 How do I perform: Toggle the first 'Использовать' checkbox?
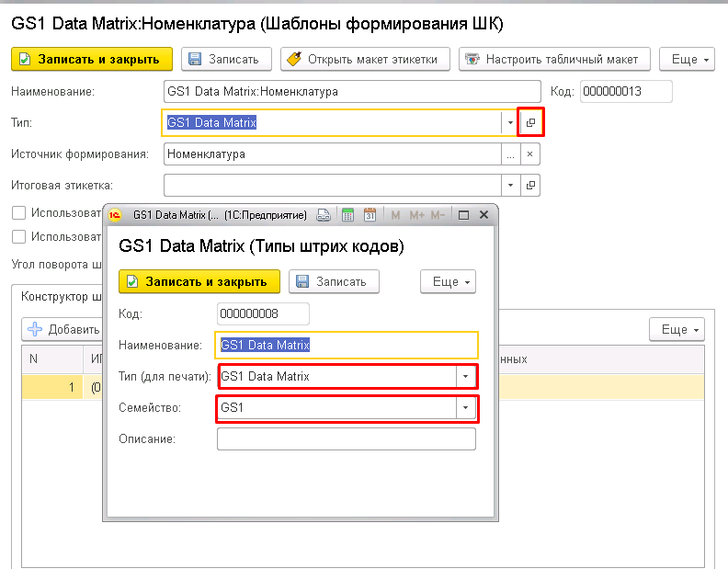pos(18,213)
